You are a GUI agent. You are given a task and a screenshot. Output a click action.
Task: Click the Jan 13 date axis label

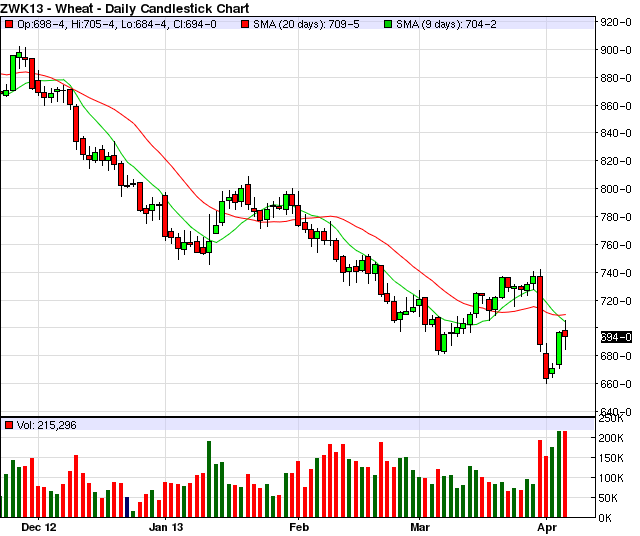point(166,527)
